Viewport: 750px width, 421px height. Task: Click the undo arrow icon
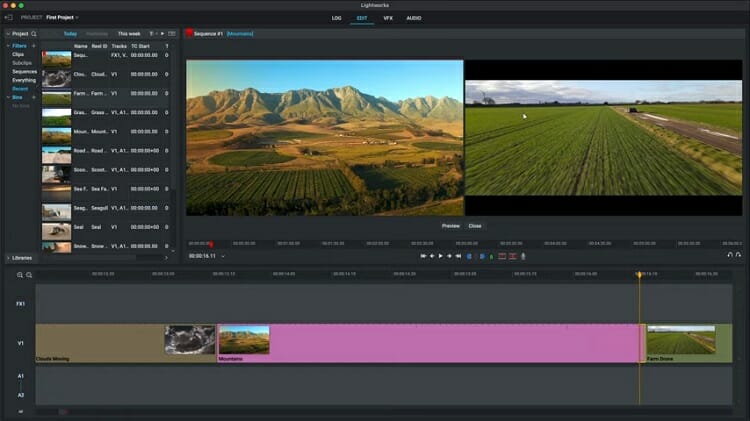coord(730,255)
